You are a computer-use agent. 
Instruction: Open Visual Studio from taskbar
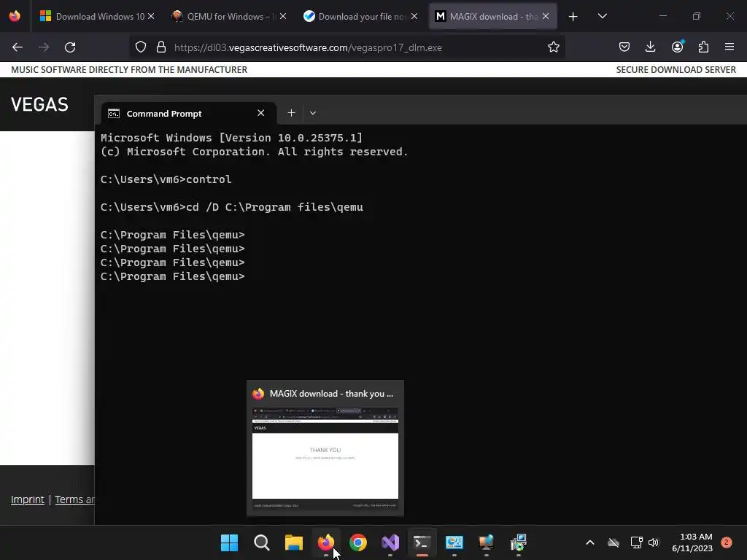pyautogui.click(x=390, y=542)
